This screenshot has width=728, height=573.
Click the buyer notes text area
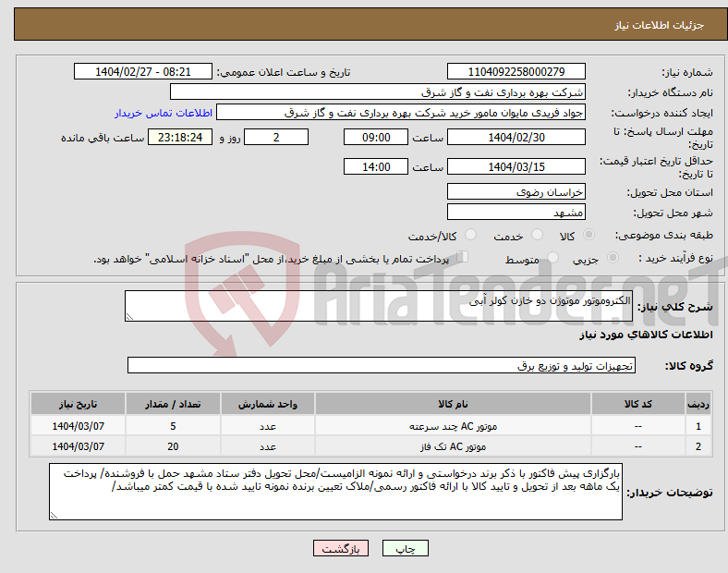[335, 492]
